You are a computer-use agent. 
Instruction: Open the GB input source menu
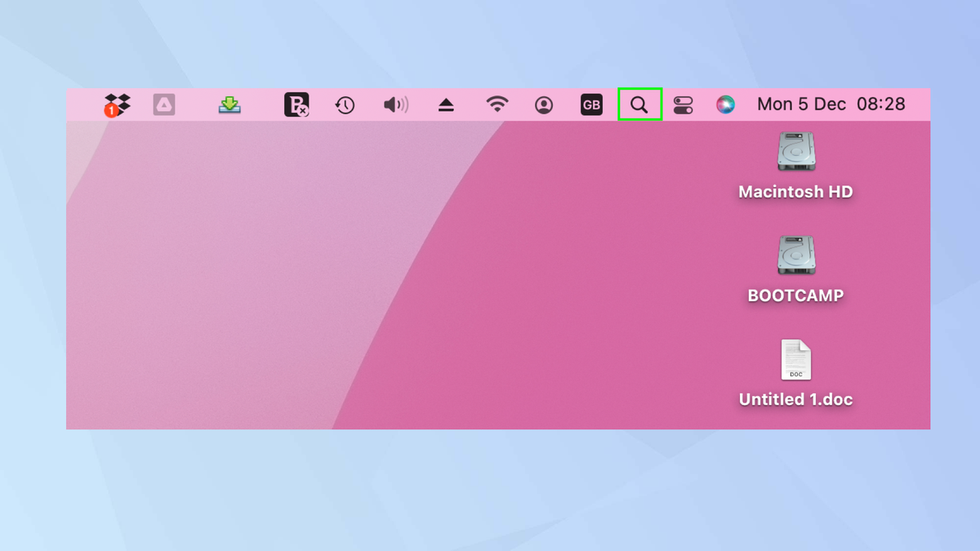coord(591,104)
